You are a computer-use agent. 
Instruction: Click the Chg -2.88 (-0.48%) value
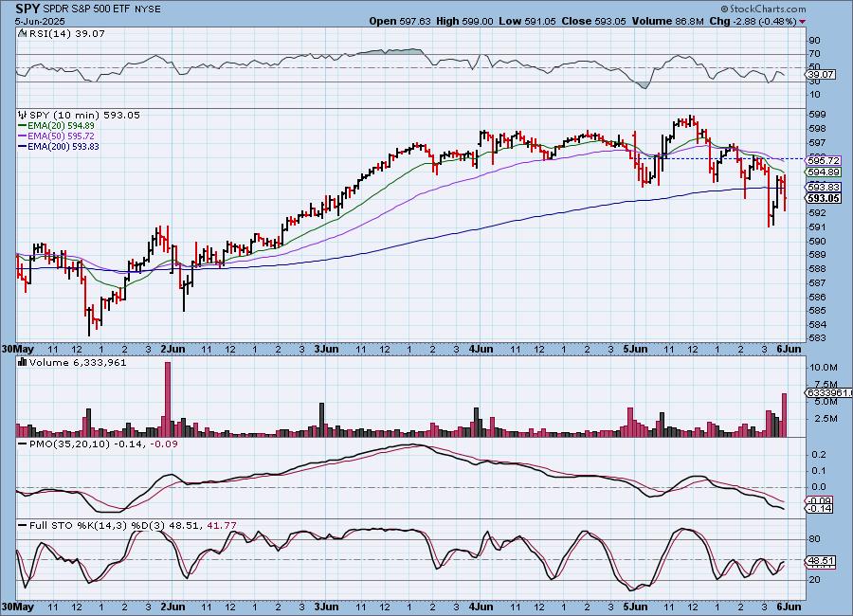click(x=753, y=21)
